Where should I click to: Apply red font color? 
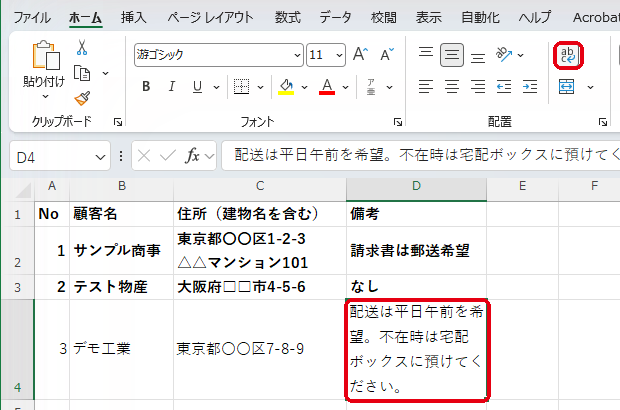point(327,87)
